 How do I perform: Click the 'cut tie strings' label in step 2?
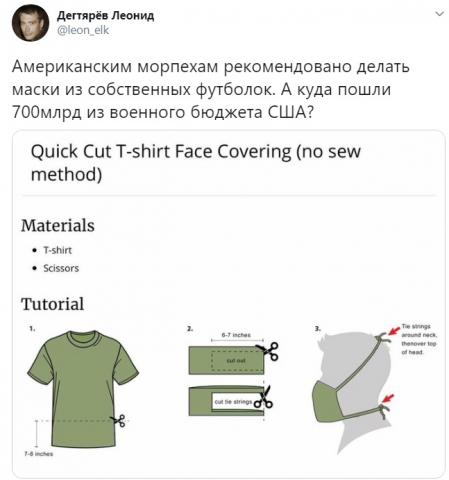pyautogui.click(x=233, y=402)
